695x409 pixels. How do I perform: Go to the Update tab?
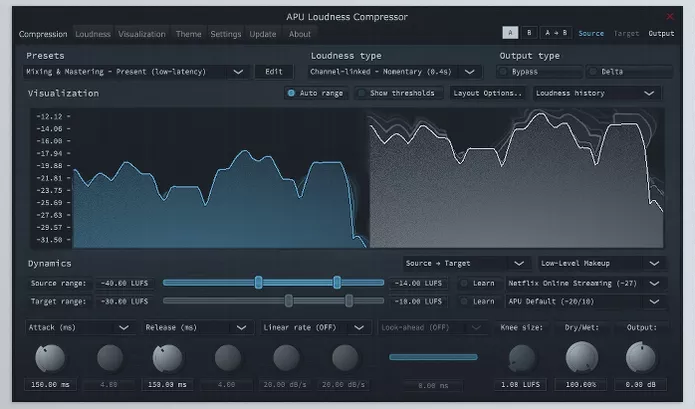coord(263,34)
